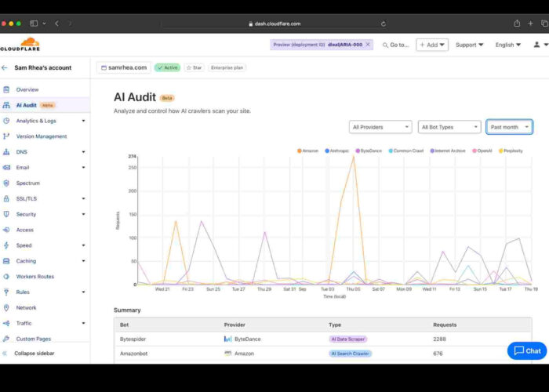Click the Access sidebar icon
The image size is (549, 392).
click(x=6, y=230)
